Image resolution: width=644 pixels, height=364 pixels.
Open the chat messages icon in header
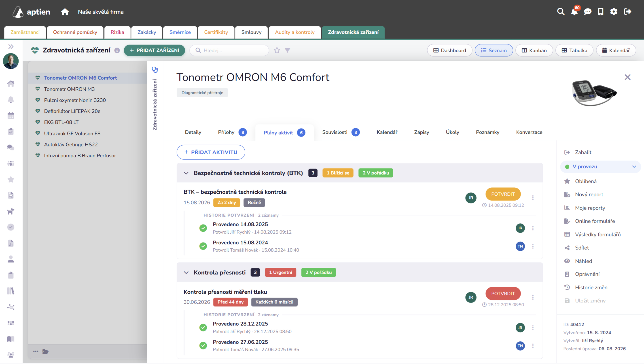tap(587, 12)
